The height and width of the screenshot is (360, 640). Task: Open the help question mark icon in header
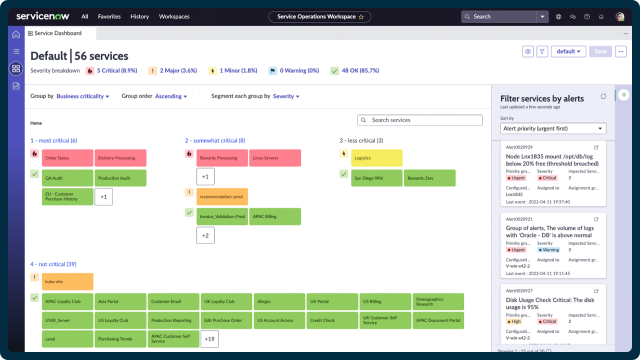[x=587, y=17]
